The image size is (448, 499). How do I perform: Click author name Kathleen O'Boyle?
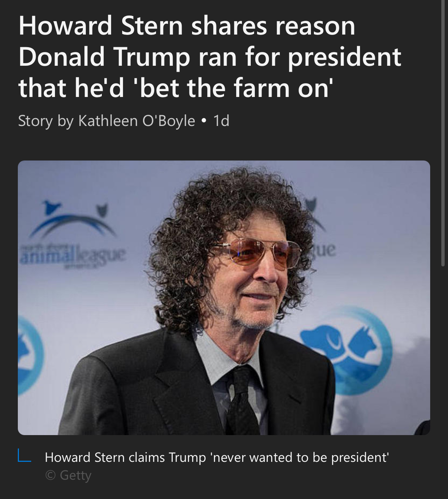pyautogui.click(x=136, y=121)
